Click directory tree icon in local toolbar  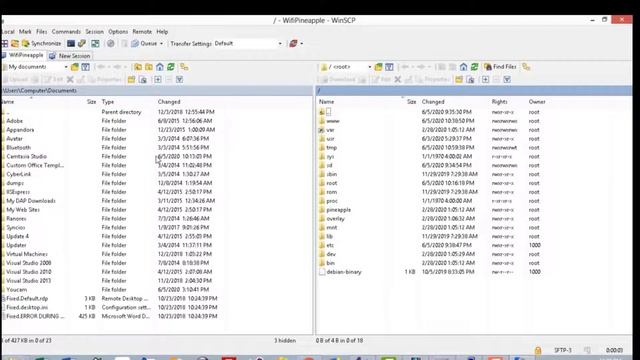(x=184, y=67)
